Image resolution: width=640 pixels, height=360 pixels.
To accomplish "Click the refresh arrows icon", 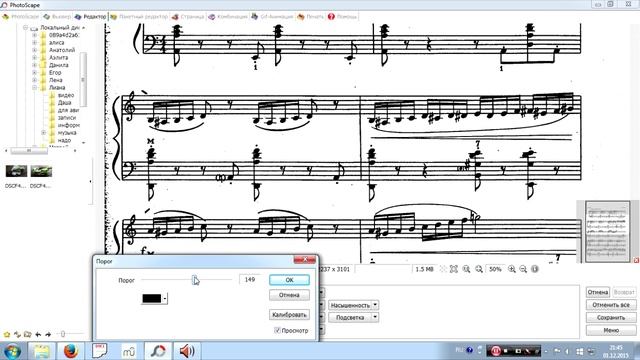I will (17, 334).
